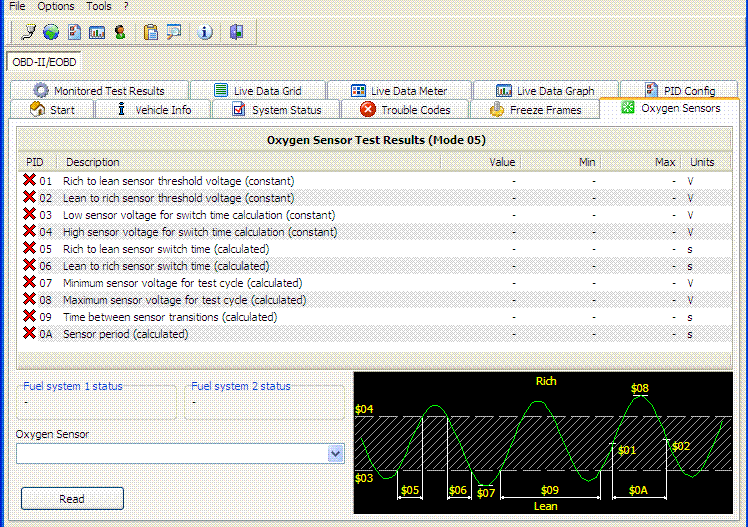Click the red X beside PID 01
Viewport: 748px width, 527px height.
30,180
